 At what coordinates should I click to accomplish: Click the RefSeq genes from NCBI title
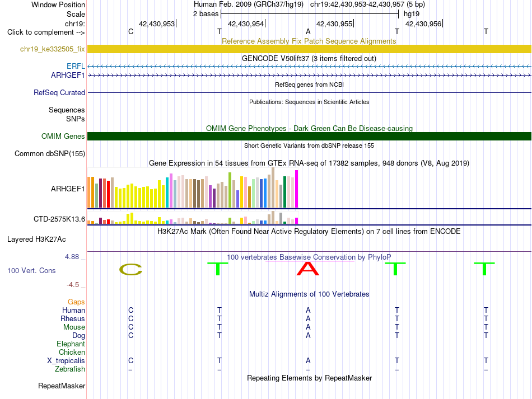(309, 85)
